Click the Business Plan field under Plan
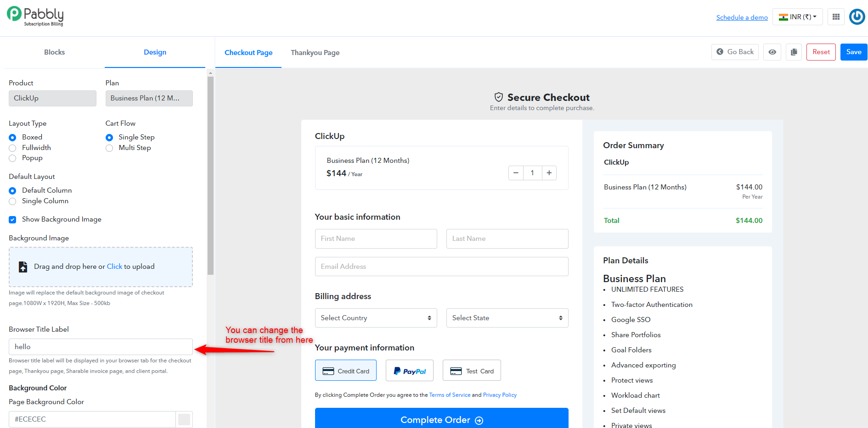Viewport: 868px width, 428px height. point(149,98)
